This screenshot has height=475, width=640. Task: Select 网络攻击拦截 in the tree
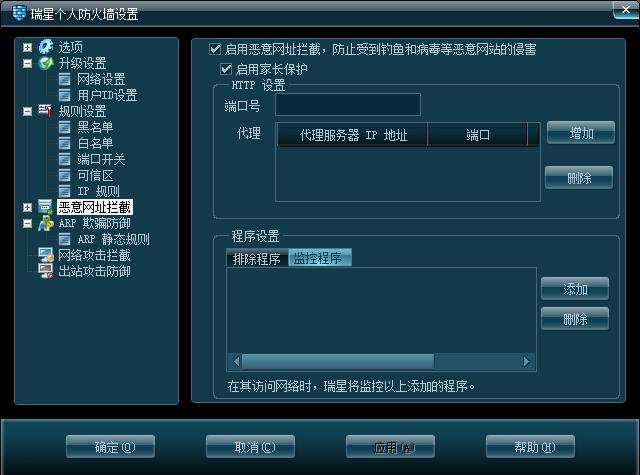[94, 255]
